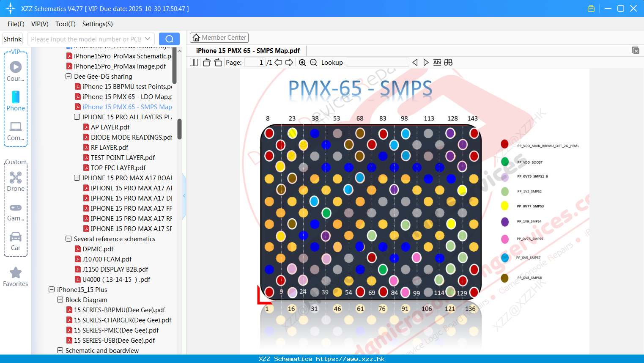The height and width of the screenshot is (363, 644).
Task: Open the model number dropdown arrow
Action: pyautogui.click(x=148, y=39)
